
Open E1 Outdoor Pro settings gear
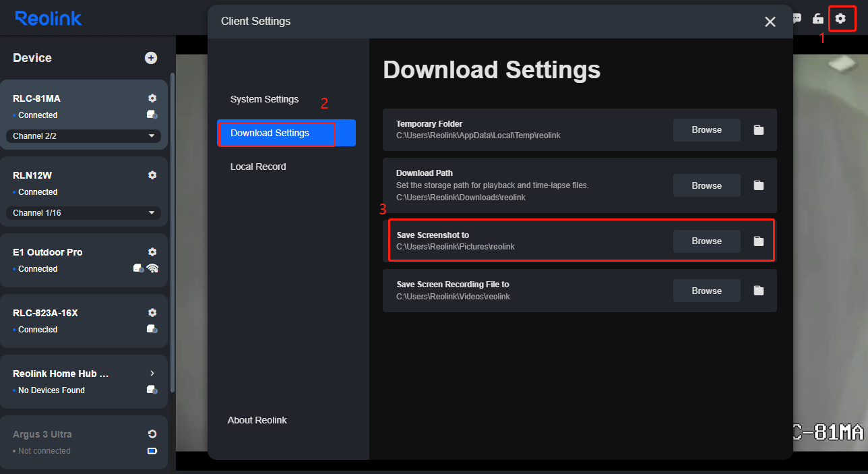pos(152,252)
